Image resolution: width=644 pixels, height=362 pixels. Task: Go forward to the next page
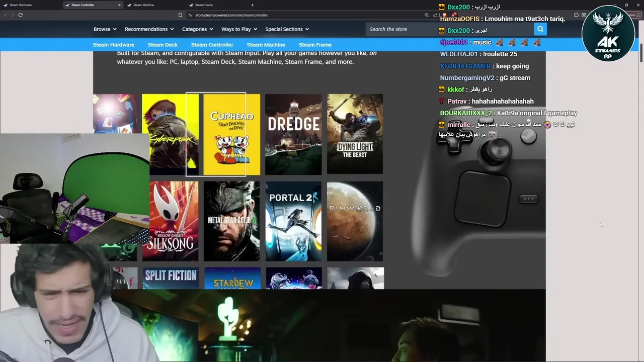13,15
